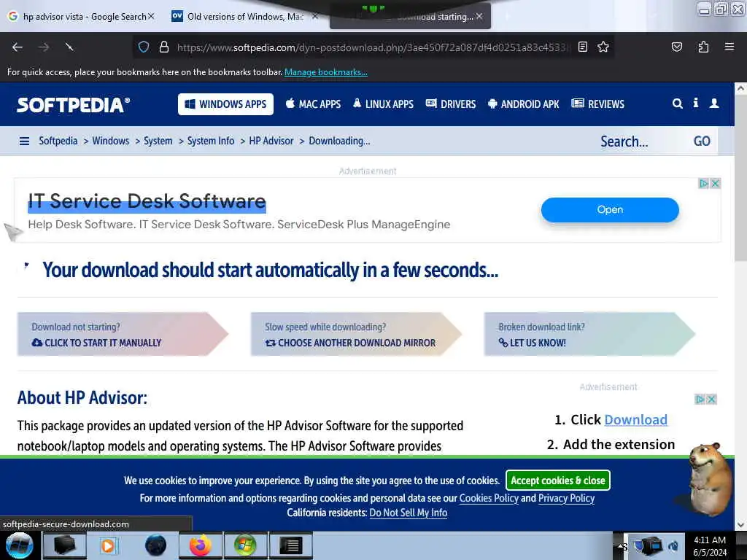Select the Linux Apps tab
This screenshot has width=747, height=560.
coord(383,104)
